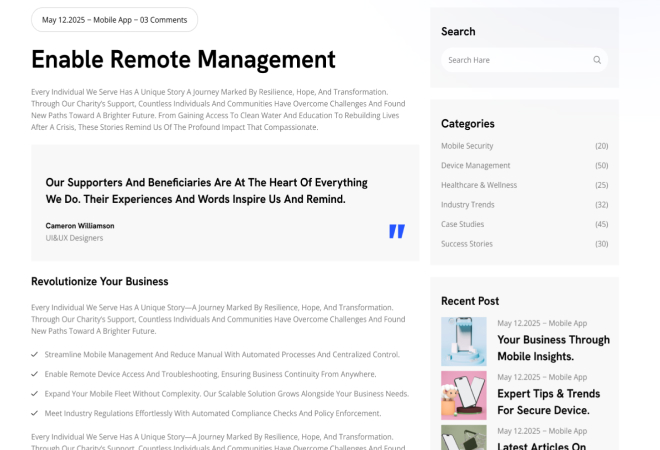
Task: Select Healthcare & Wellness category
Action: point(479,185)
